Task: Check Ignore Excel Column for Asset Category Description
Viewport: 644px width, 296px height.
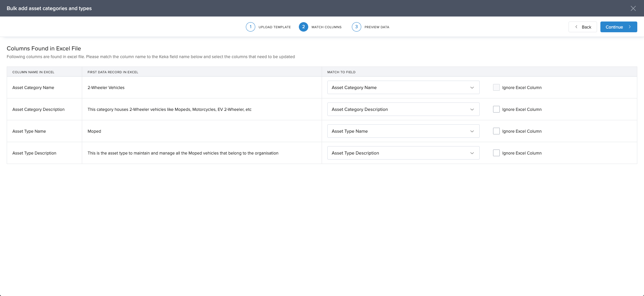Action: pos(496,109)
